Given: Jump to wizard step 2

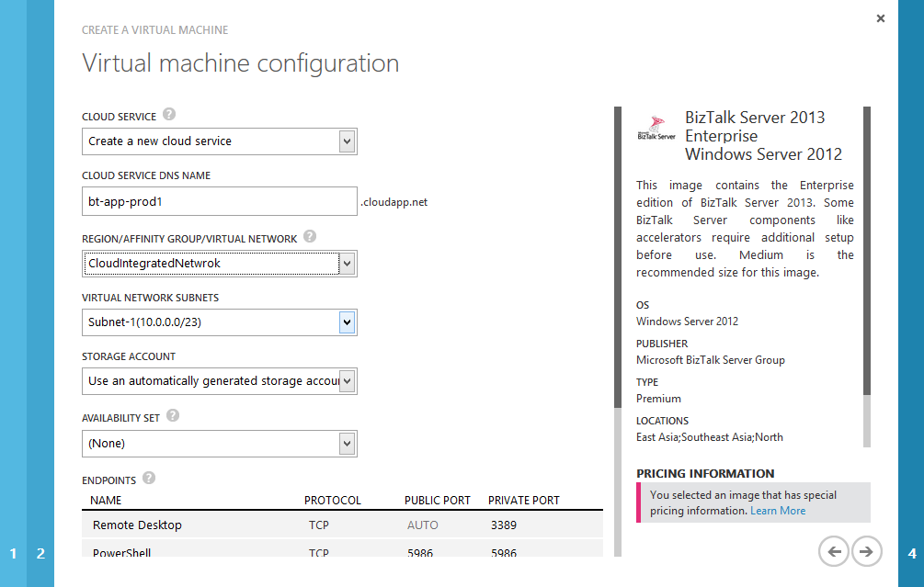Looking at the screenshot, I should (40, 553).
